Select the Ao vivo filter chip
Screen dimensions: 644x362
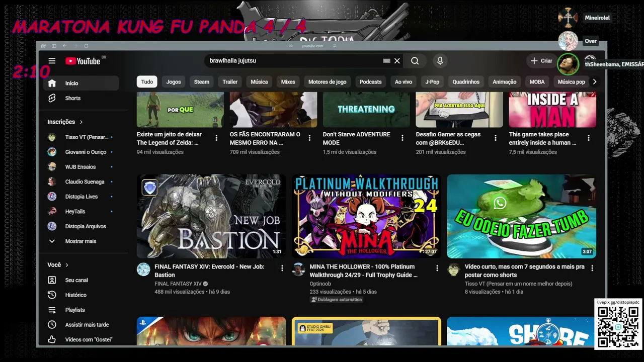(x=404, y=81)
